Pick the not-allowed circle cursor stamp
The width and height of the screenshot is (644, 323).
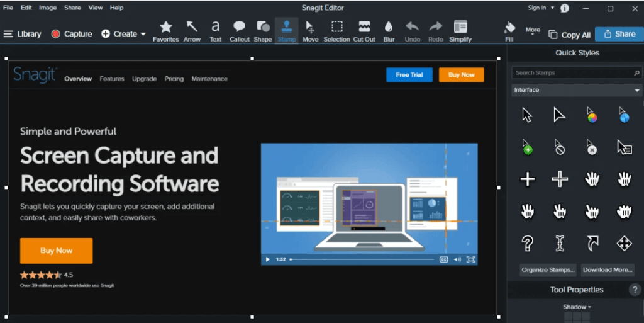point(559,147)
